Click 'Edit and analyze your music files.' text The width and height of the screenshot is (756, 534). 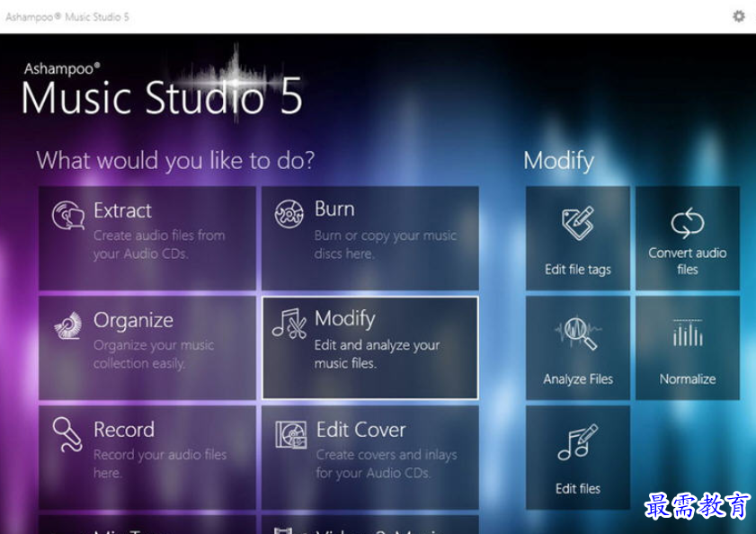coord(377,354)
